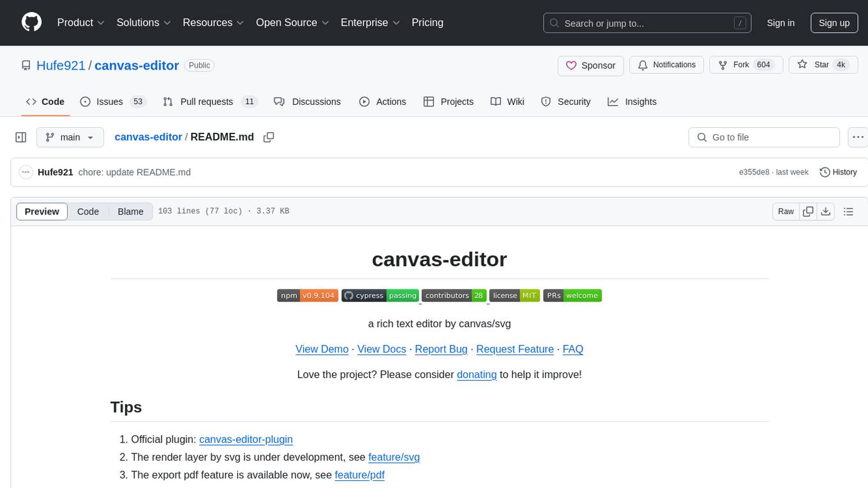Open the Hufe921 owner profile
Screen dimensions: 868x488
tap(61, 65)
